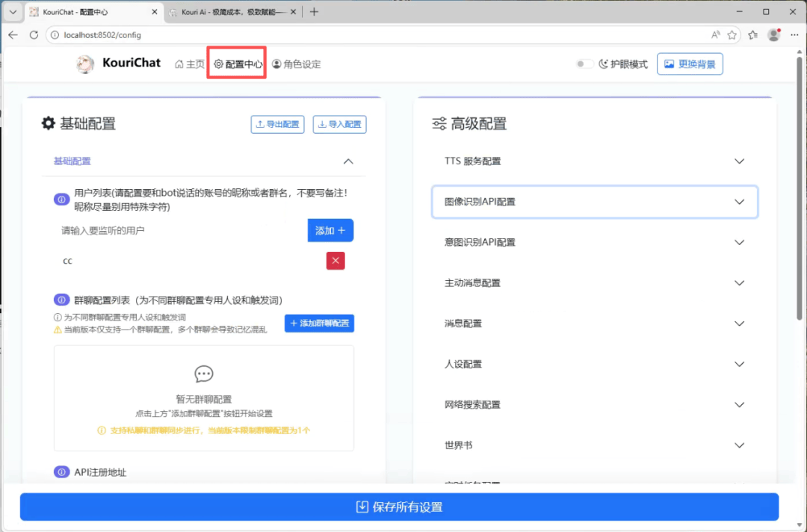
Task: Click the info icon beside 群聊配置列表
Action: [x=61, y=300]
